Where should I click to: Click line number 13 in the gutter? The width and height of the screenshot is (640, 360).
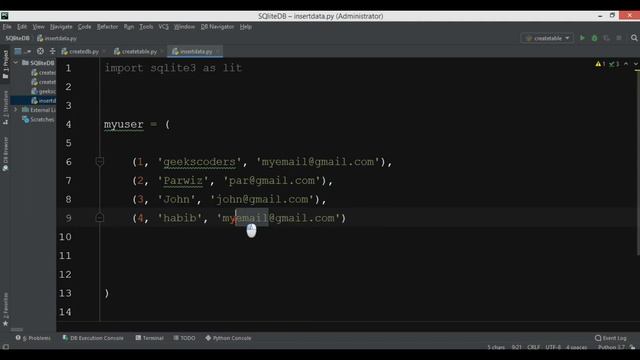[65, 293]
